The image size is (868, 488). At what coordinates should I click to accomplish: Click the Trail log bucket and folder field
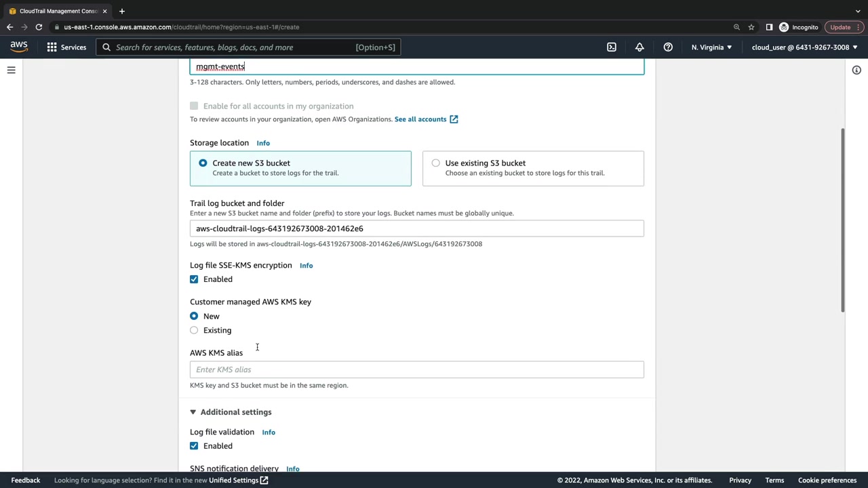pos(417,228)
